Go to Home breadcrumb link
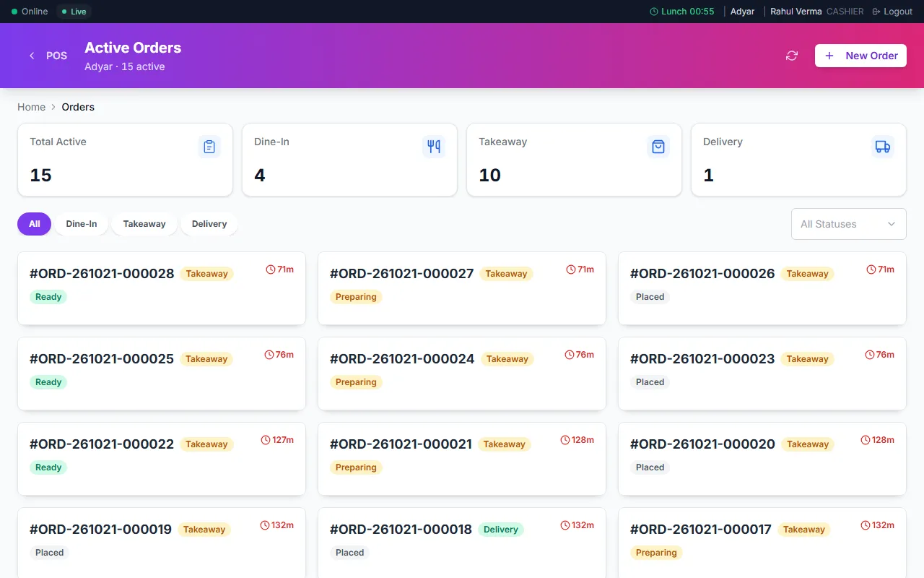Screen dimensions: 924x578 tap(31, 107)
